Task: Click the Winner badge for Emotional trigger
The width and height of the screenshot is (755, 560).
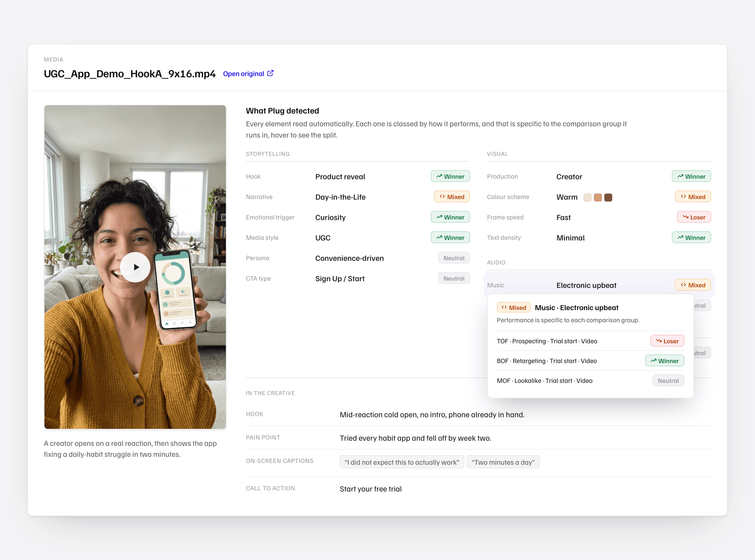Action: click(450, 217)
